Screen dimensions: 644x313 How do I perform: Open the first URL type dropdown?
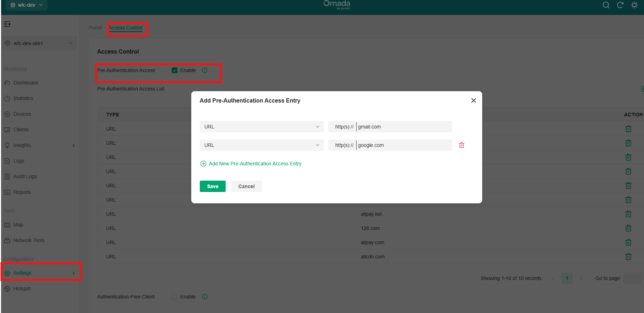click(262, 127)
